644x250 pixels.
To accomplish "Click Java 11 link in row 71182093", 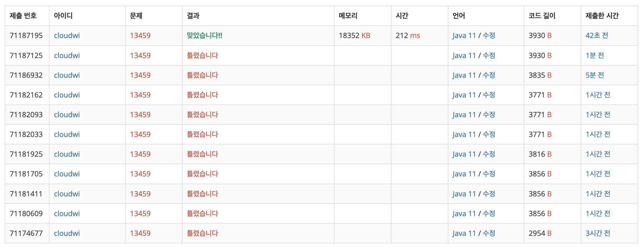I will coord(464,115).
